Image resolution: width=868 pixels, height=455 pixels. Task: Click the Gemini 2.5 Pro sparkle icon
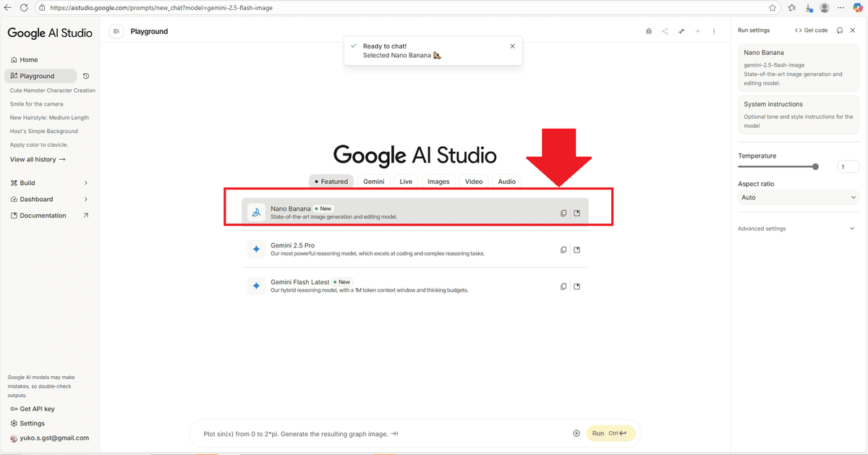(256, 249)
